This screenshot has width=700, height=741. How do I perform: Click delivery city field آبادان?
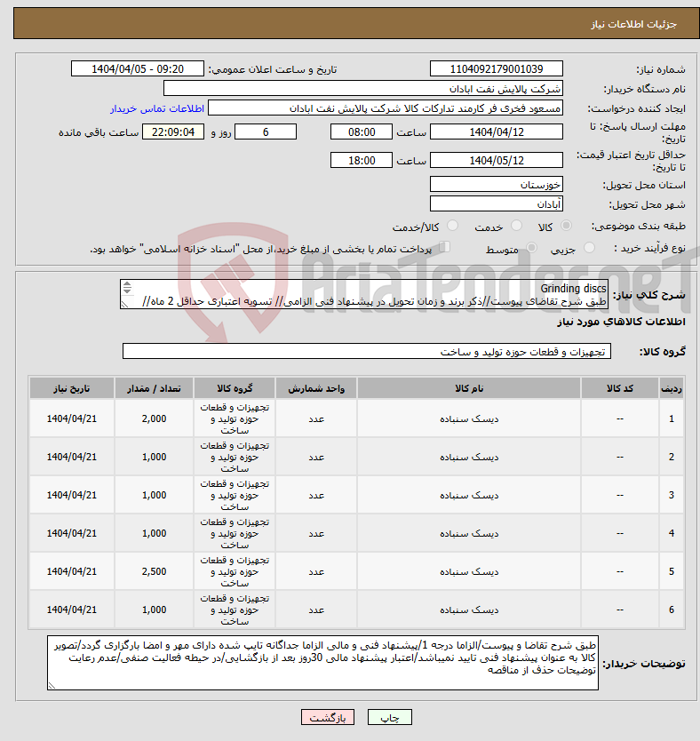click(x=497, y=204)
